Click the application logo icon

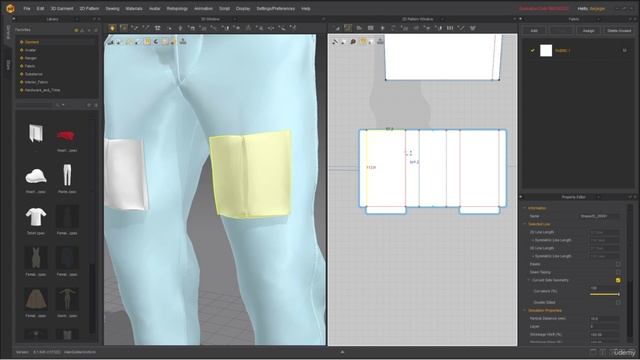[10, 8]
